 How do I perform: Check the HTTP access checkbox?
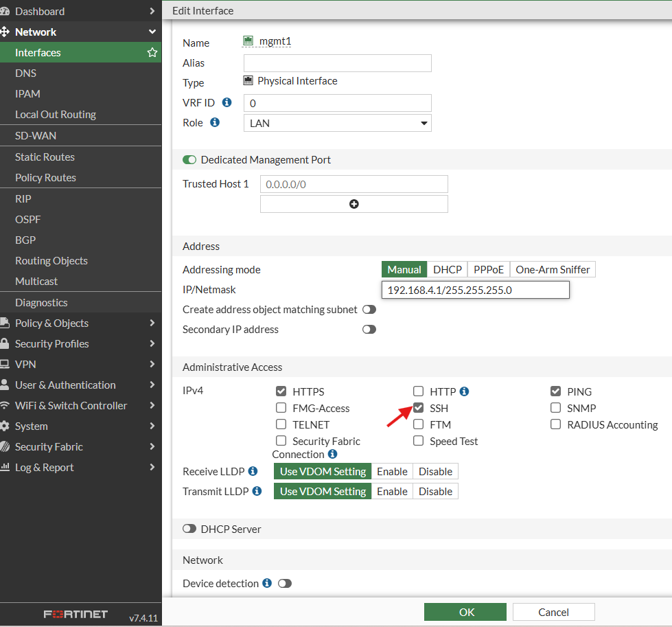tap(418, 391)
